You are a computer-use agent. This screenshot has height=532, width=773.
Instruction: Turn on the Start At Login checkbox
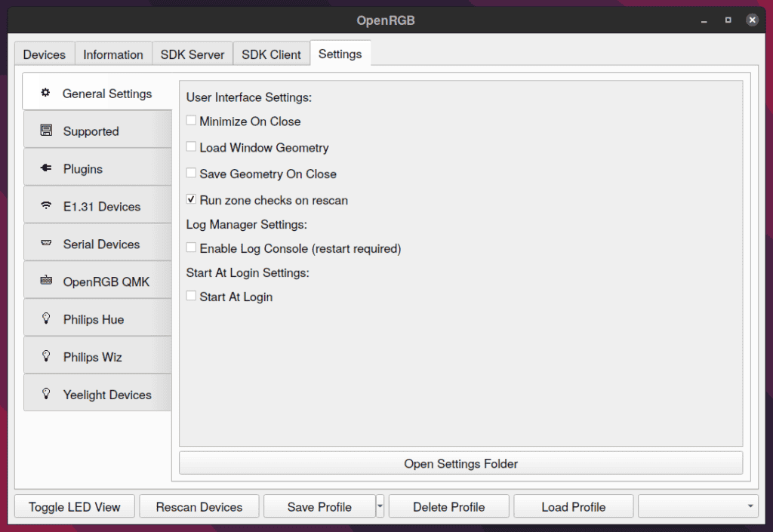[x=191, y=296]
